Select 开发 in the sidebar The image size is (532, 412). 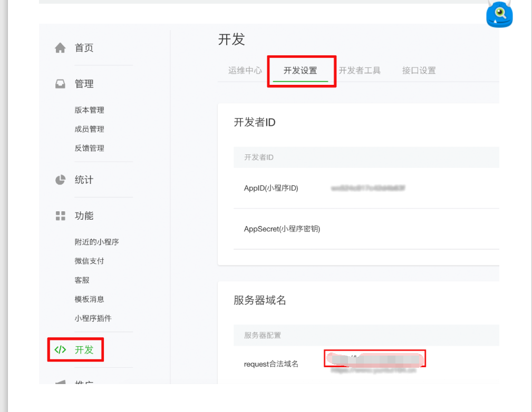click(84, 350)
